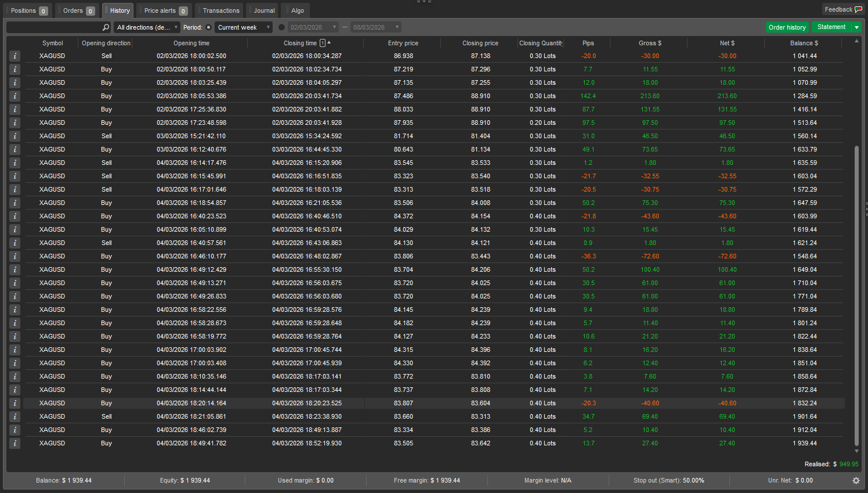The image size is (868, 493).
Task: Click the search magnifier icon
Action: pyautogui.click(x=106, y=27)
